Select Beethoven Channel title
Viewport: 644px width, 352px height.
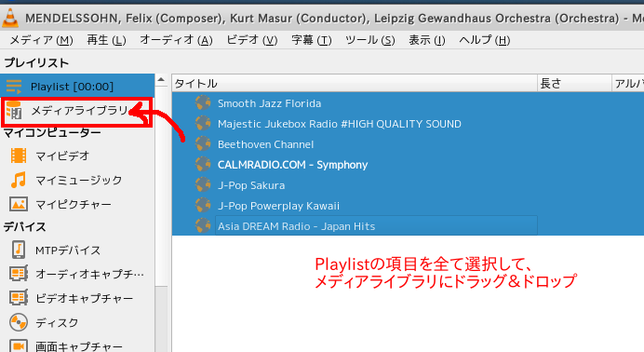point(266,144)
